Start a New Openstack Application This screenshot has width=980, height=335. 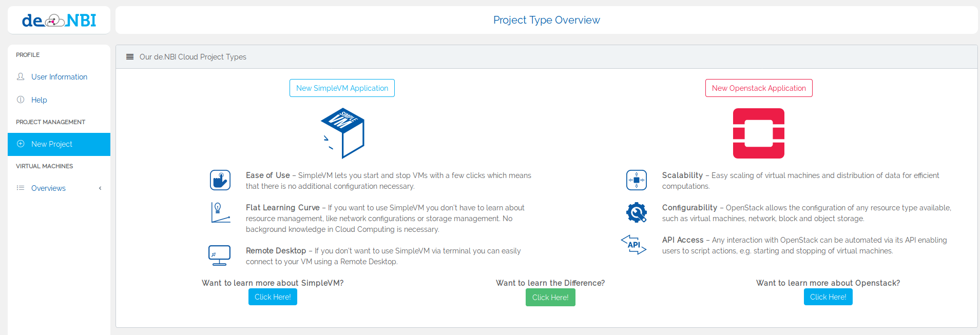[759, 88]
